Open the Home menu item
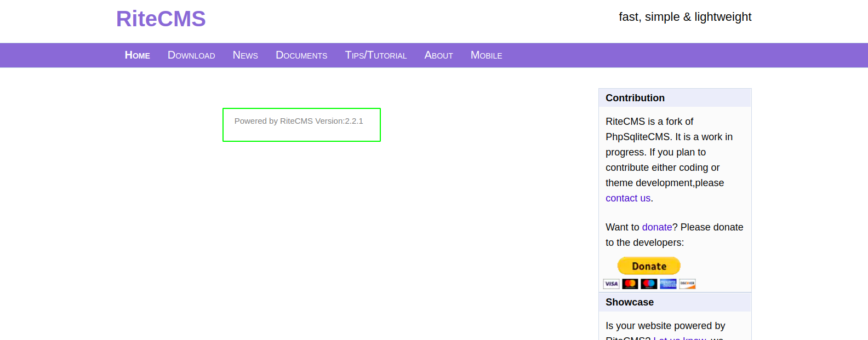868x340 pixels. (x=138, y=55)
